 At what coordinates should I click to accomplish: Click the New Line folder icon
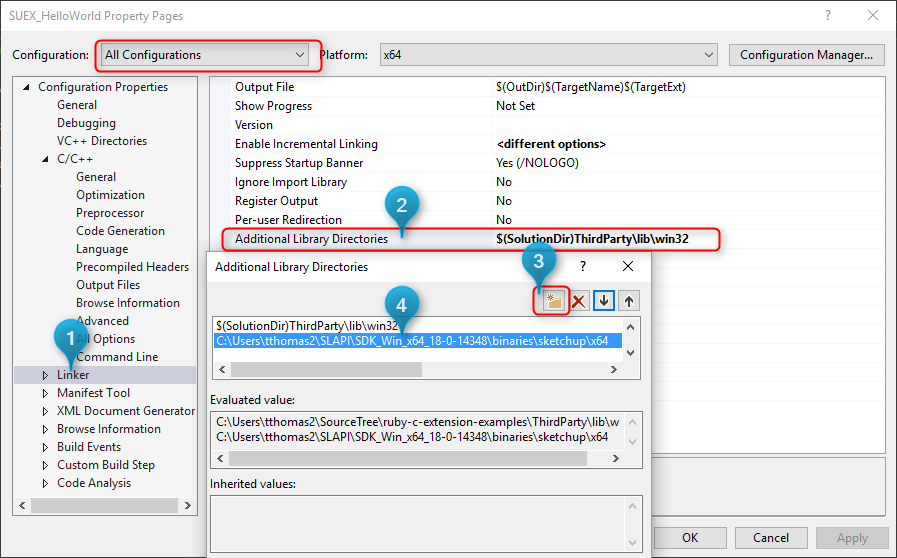tap(553, 300)
